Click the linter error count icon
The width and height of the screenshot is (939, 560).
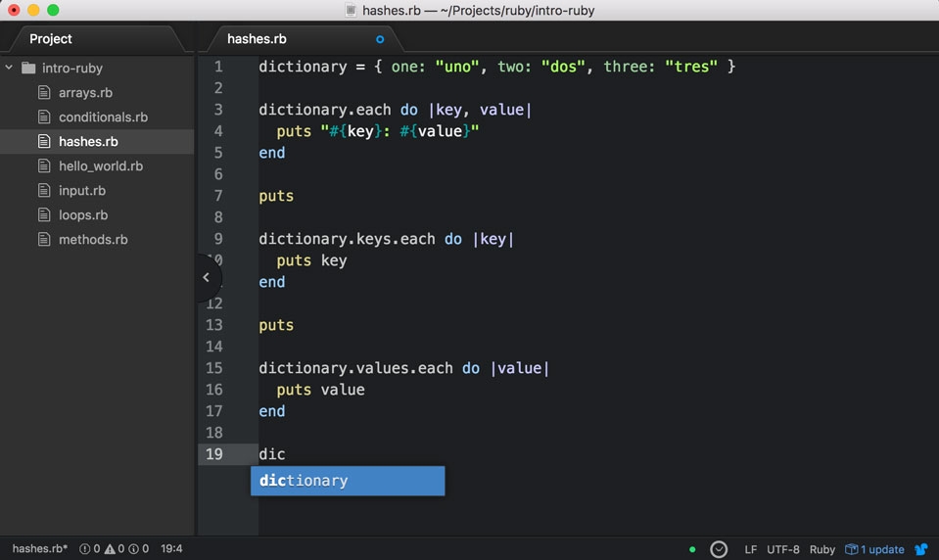[x=84, y=549]
